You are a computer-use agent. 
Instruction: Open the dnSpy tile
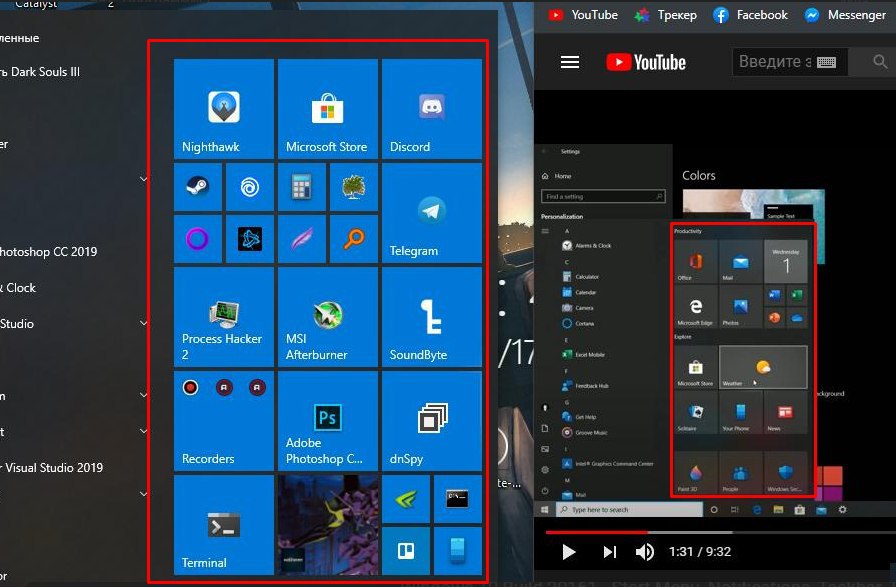pyautogui.click(x=431, y=421)
